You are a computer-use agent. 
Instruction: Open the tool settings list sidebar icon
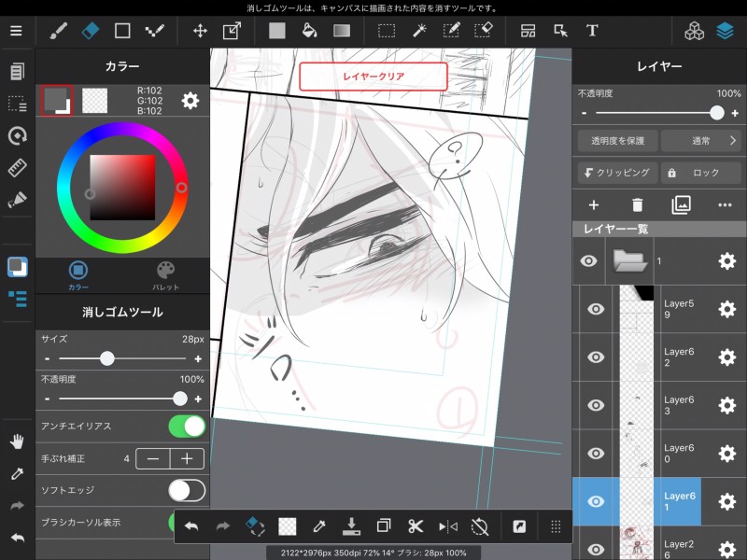pyautogui.click(x=17, y=299)
